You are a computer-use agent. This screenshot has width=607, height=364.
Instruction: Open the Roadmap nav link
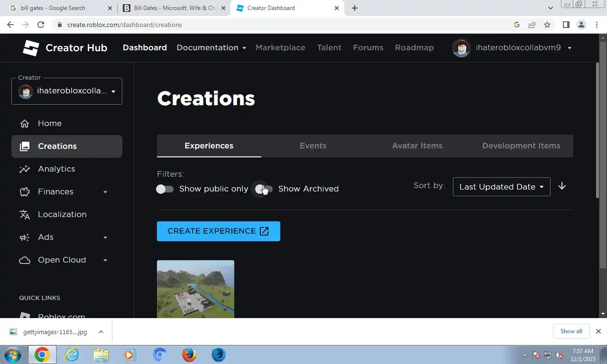[414, 48]
